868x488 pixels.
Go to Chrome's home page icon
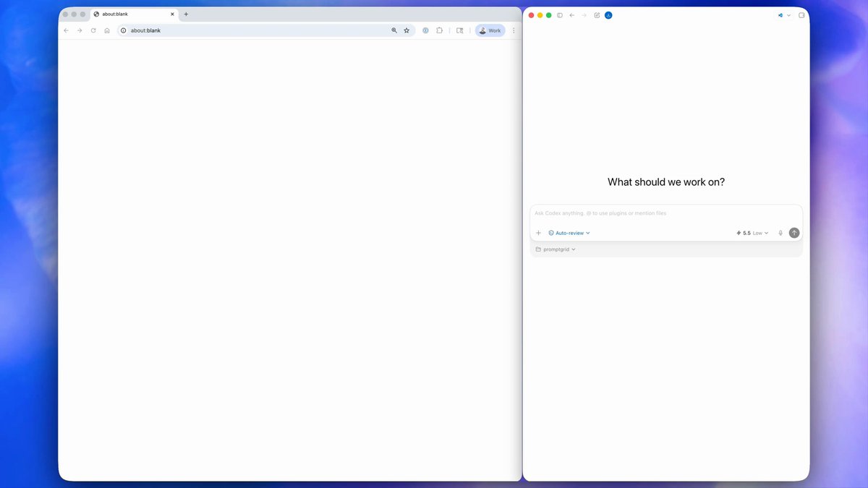coord(107,30)
